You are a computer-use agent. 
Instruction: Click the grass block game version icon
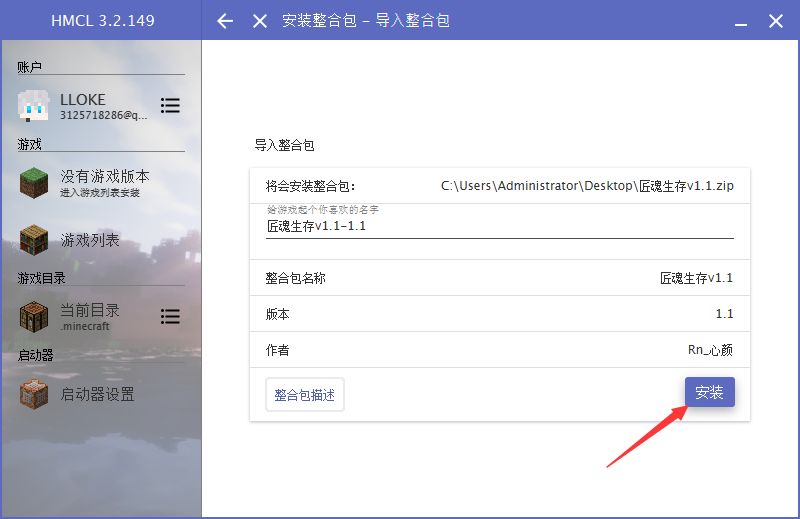[34, 183]
